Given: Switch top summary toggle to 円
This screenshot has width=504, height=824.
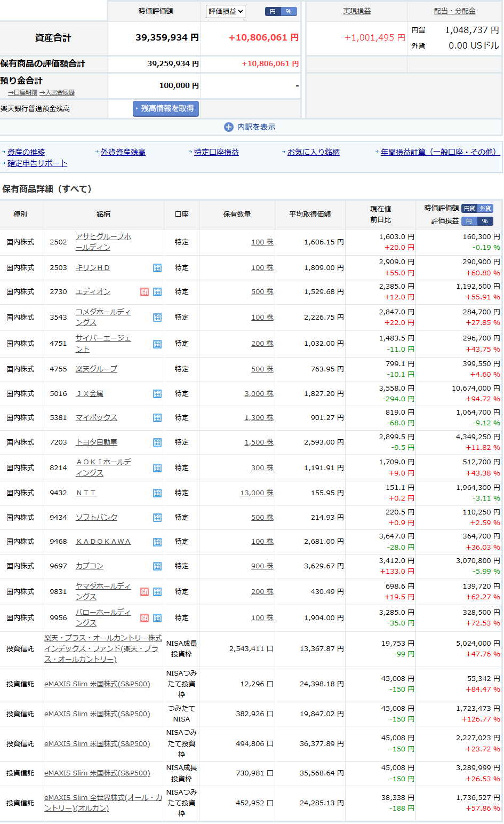Looking at the screenshot, I should [x=273, y=11].
